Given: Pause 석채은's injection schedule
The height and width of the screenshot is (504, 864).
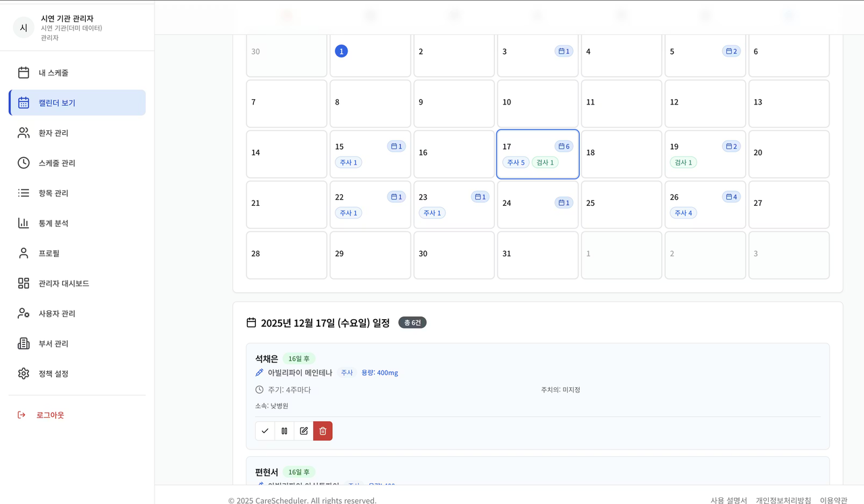Looking at the screenshot, I should coord(284,430).
